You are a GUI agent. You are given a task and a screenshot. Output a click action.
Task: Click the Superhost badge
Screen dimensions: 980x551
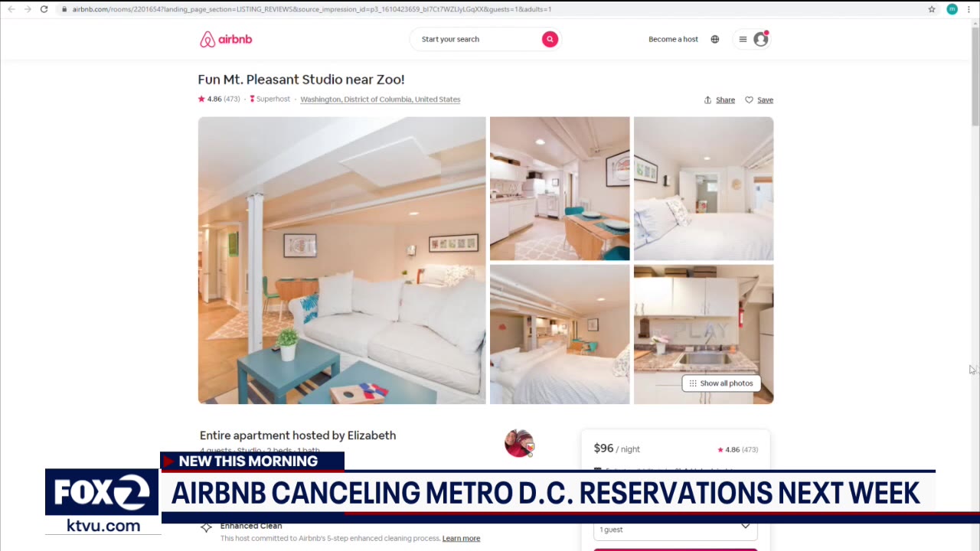point(270,99)
